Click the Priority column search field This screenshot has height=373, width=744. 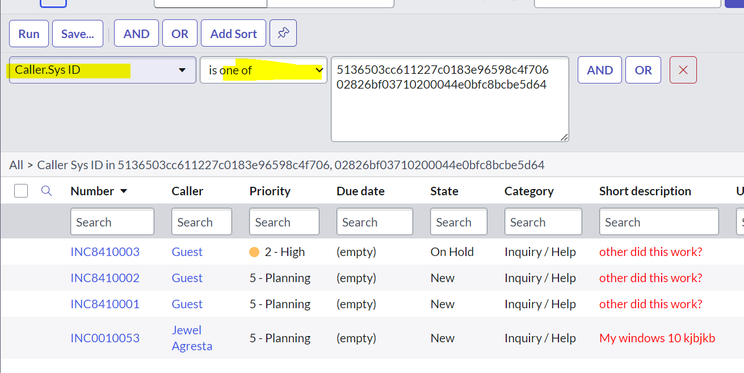(x=284, y=222)
